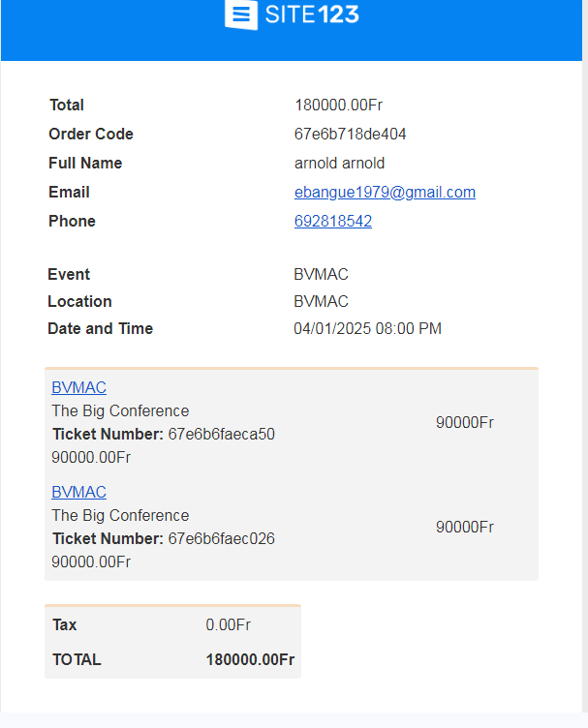Screen dimensions: 588x728
Task: Click the first ticket's 90000Fr price on right
Action: [465, 422]
